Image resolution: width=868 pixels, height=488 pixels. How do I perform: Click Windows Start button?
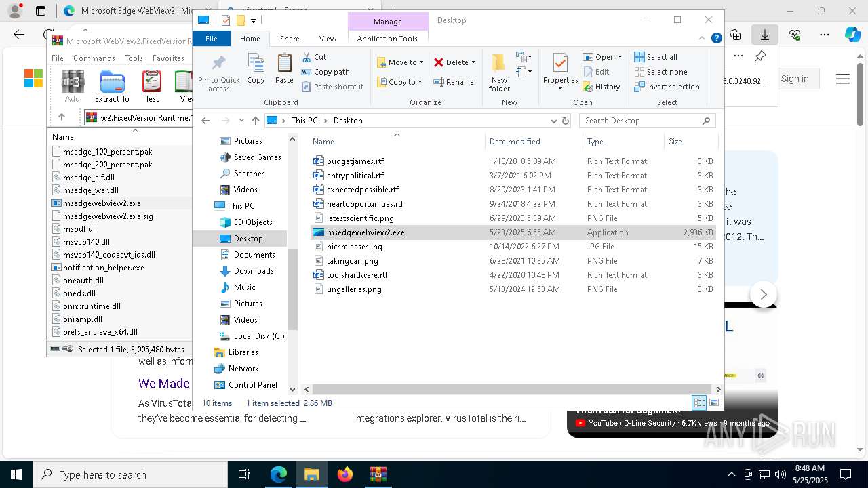point(16,474)
